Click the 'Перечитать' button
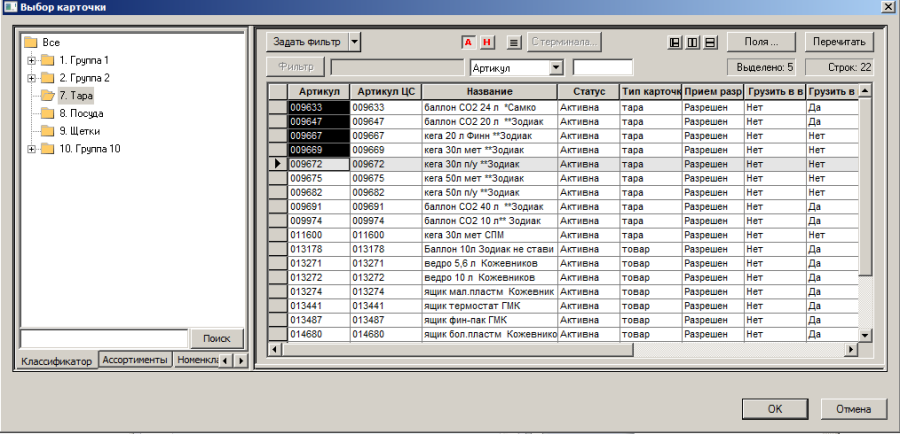Viewport: 900px width, 434px height. [x=839, y=42]
